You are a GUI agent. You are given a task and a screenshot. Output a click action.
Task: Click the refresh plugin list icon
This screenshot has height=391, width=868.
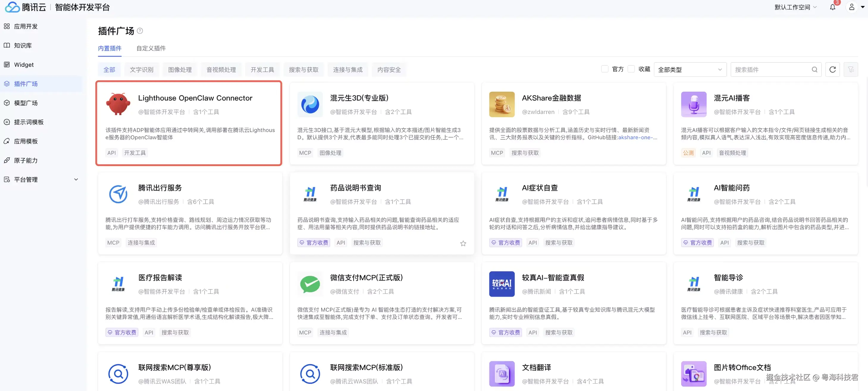(x=832, y=69)
